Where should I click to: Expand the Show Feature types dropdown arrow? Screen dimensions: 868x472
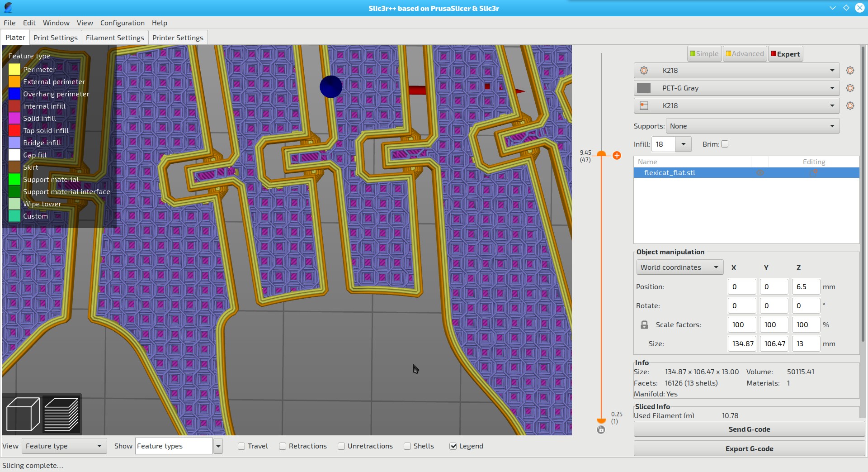[x=218, y=446]
